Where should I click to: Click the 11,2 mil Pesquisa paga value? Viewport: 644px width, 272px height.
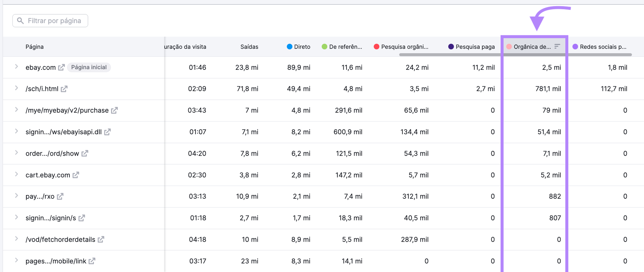484,67
